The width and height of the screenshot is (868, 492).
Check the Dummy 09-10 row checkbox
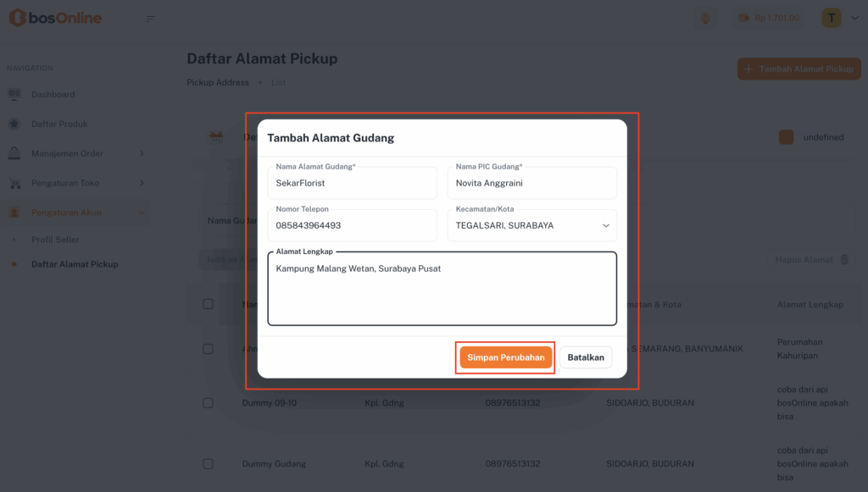[208, 403]
